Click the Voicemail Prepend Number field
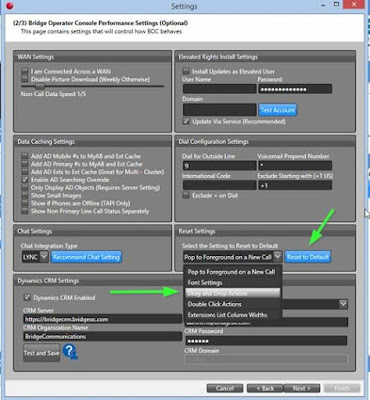This screenshot has height=400, width=370. click(x=295, y=166)
